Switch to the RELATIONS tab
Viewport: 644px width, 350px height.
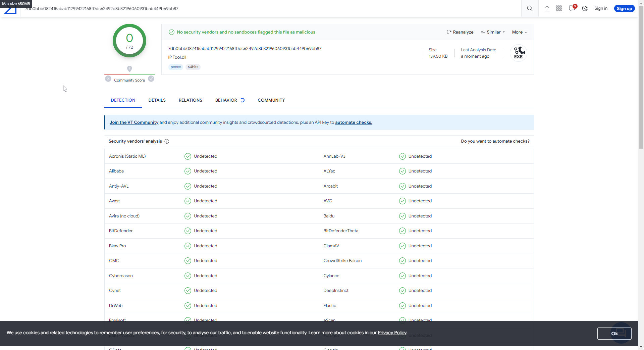(x=191, y=100)
